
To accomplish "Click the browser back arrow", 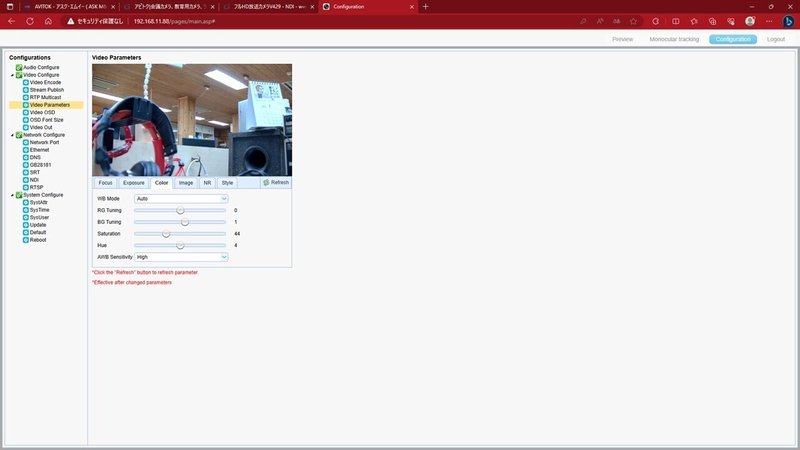I will (x=12, y=21).
